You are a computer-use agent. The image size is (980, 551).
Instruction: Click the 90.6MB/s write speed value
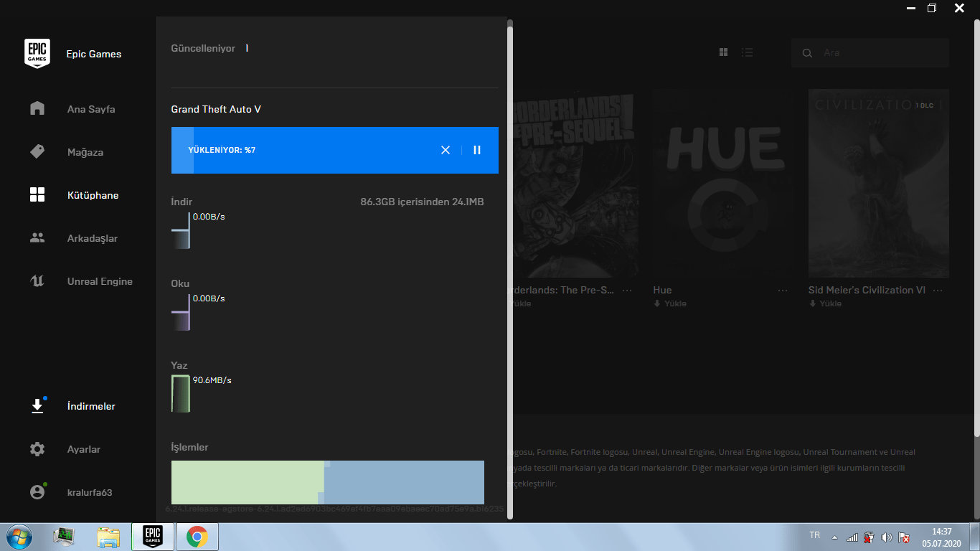click(212, 380)
